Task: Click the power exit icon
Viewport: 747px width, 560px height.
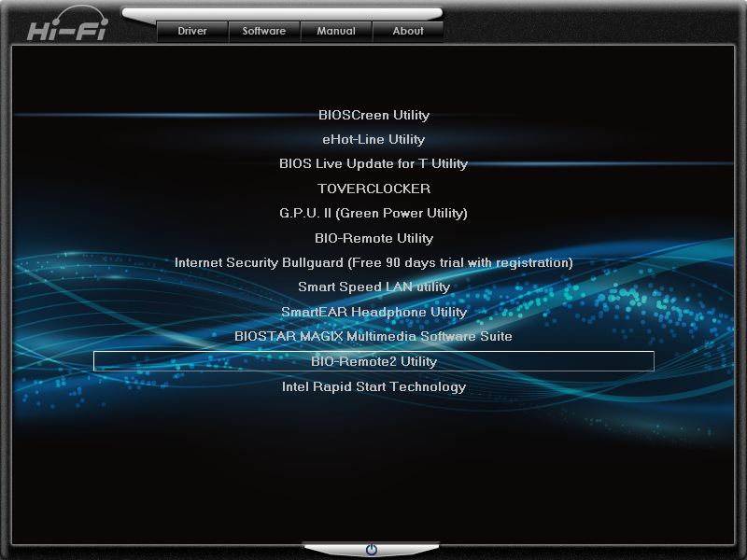Action: click(372, 550)
